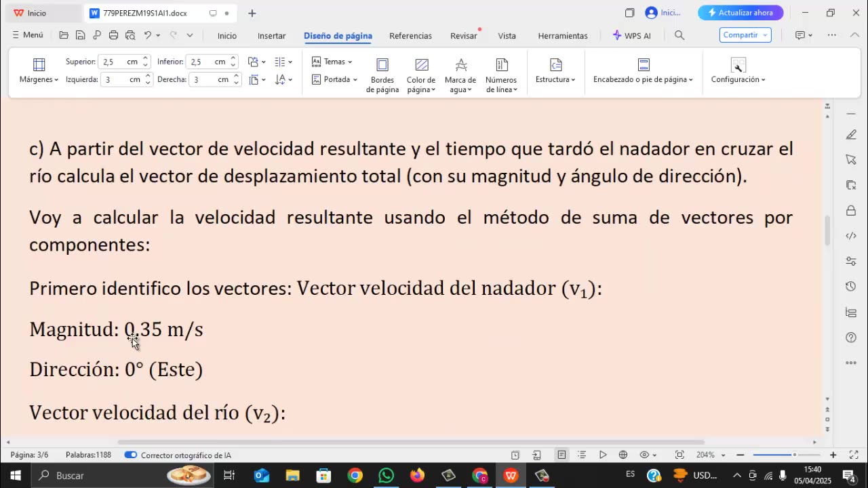
Task: Click the zoom out minus button
Action: (x=740, y=455)
